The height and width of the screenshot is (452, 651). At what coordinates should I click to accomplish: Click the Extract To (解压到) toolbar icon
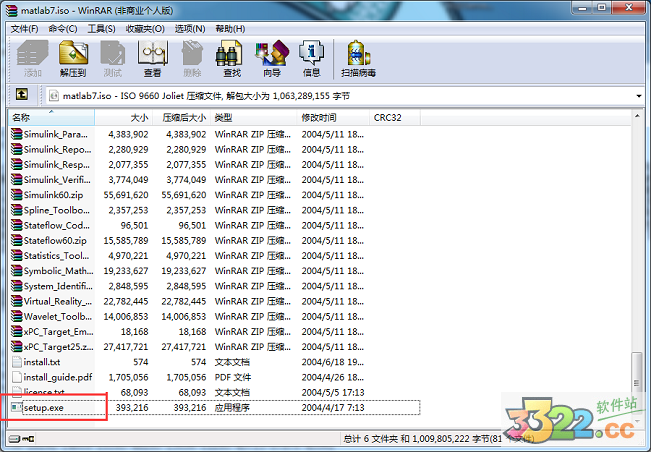point(73,54)
